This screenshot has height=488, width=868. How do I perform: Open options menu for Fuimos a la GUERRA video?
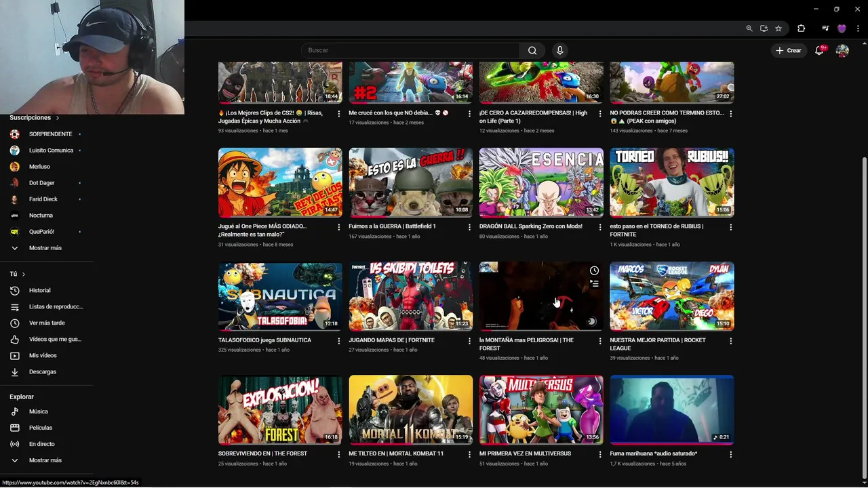(x=469, y=227)
